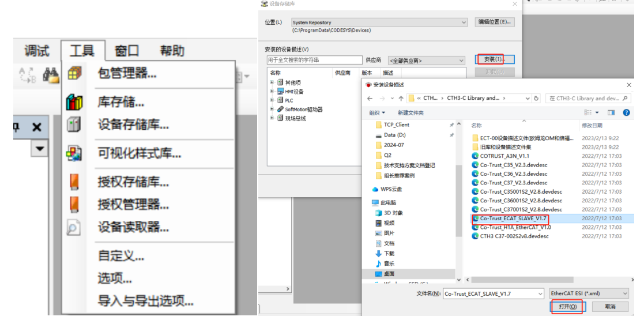
Task: Select file Co-Trust_C35_V2.3.devdesc
Action: (x=513, y=165)
